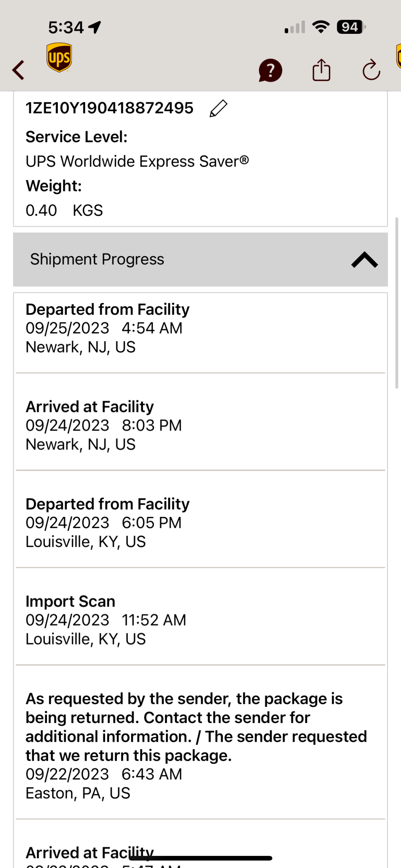401x868 pixels.
Task: Tap the back arrow
Action: [18, 70]
